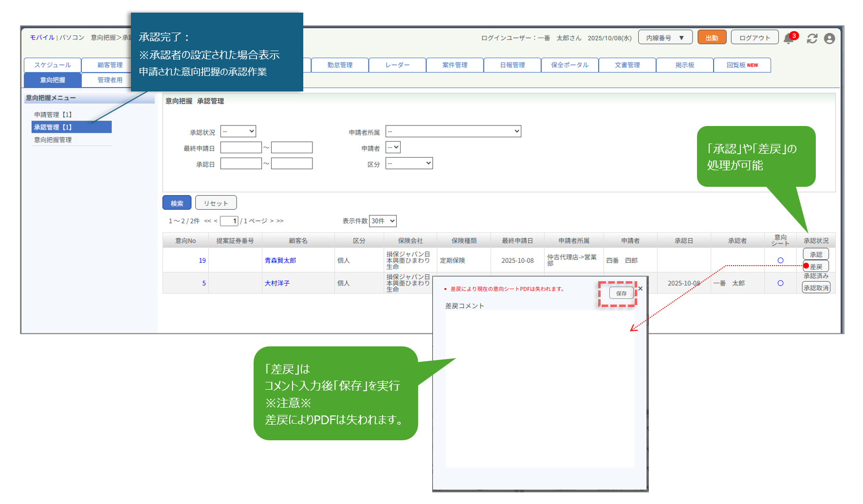Open the 文書管理 tab
This screenshot has height=504, width=863.
click(627, 65)
